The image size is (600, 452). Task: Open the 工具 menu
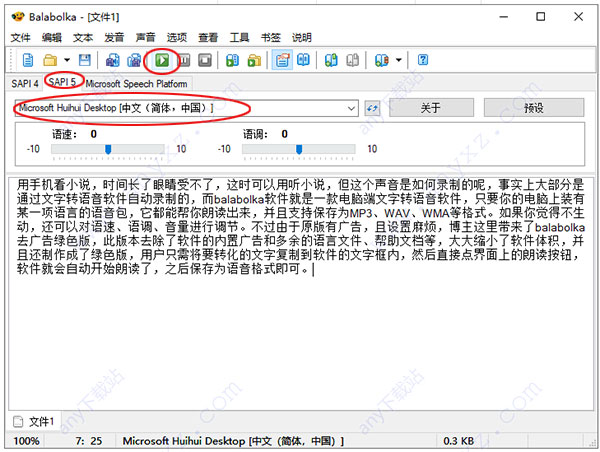coord(239,38)
